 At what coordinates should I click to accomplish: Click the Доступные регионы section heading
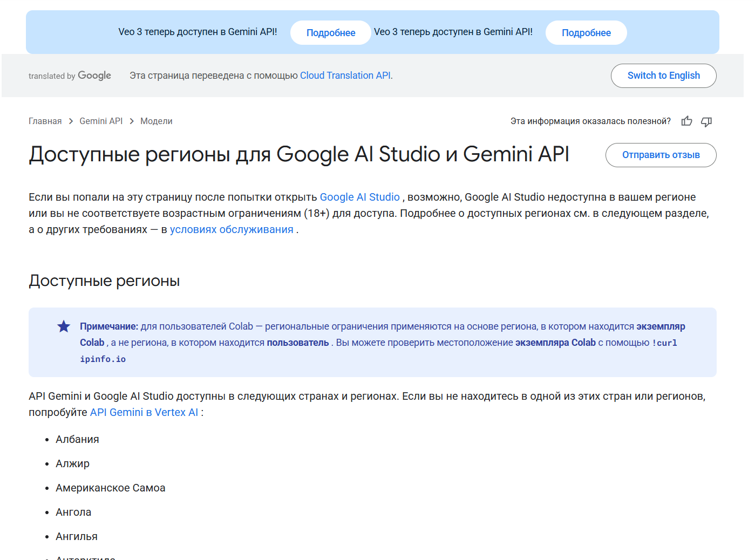104,281
